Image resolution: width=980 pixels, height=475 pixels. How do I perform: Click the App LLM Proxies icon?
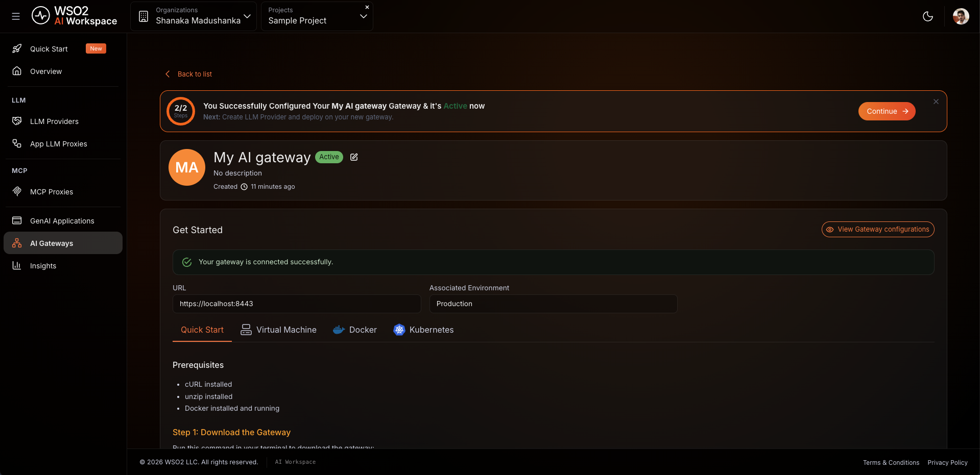click(x=17, y=143)
